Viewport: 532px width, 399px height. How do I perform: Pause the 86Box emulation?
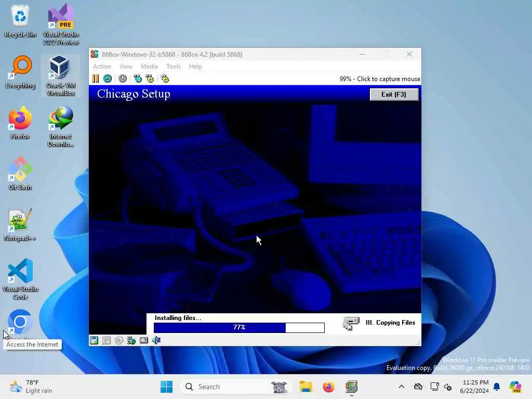point(96,79)
